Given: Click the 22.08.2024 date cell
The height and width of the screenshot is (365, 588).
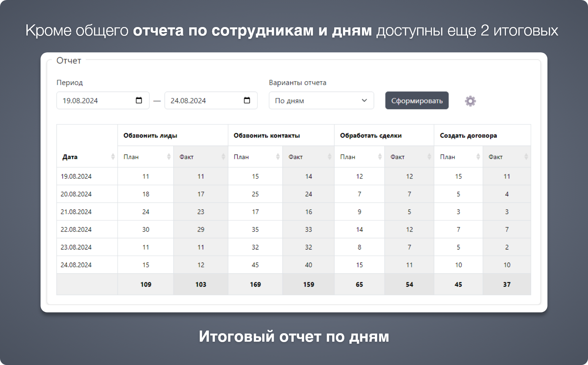Looking at the screenshot, I should point(87,229).
